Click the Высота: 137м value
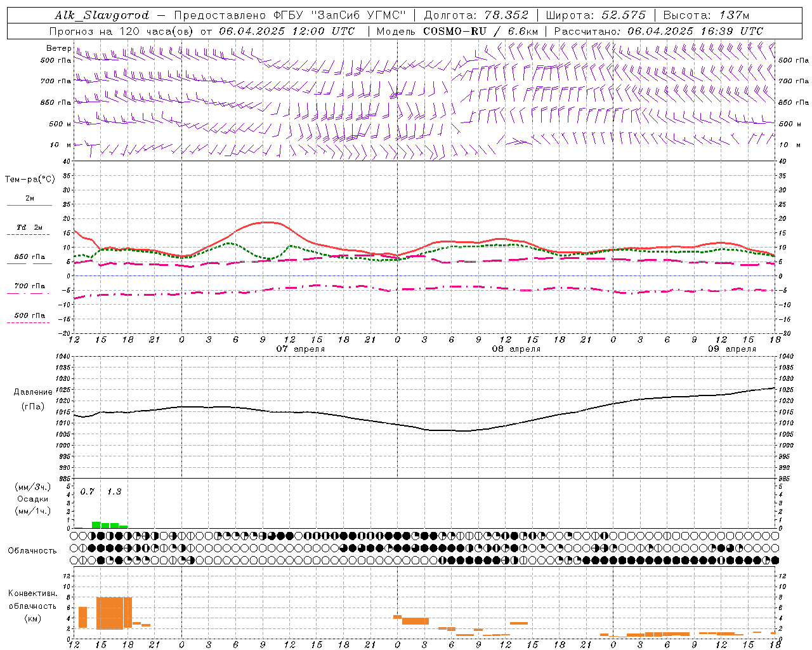 pos(706,15)
